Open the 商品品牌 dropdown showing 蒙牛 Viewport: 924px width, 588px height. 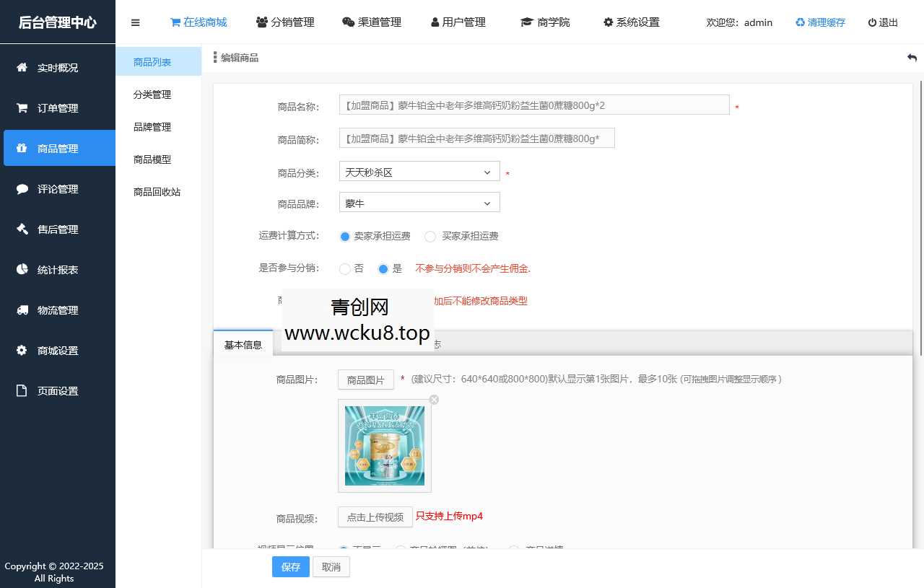[419, 202]
